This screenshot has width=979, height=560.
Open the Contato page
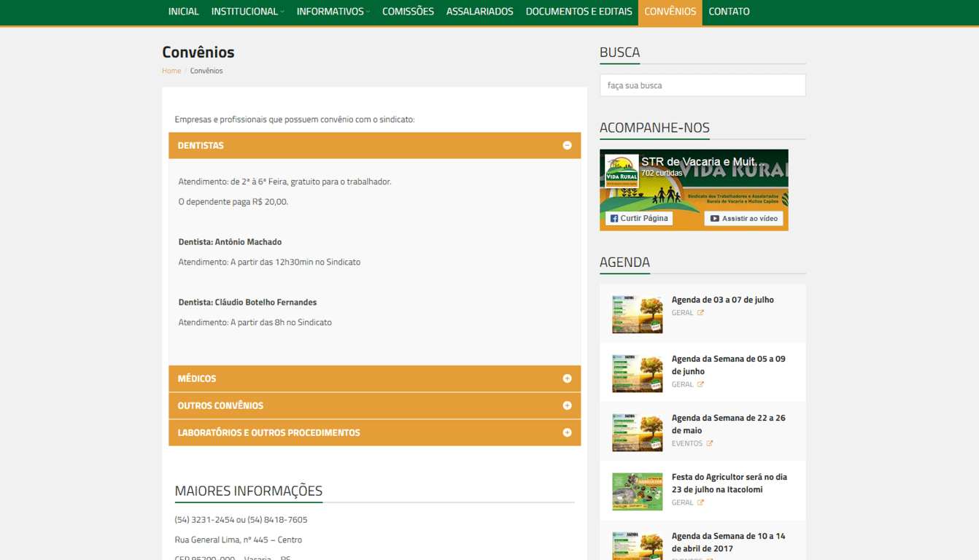(729, 12)
